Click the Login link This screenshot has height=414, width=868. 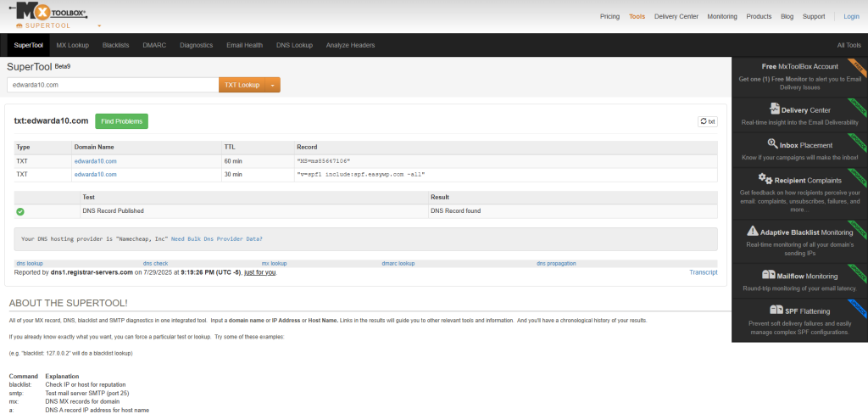point(851,17)
